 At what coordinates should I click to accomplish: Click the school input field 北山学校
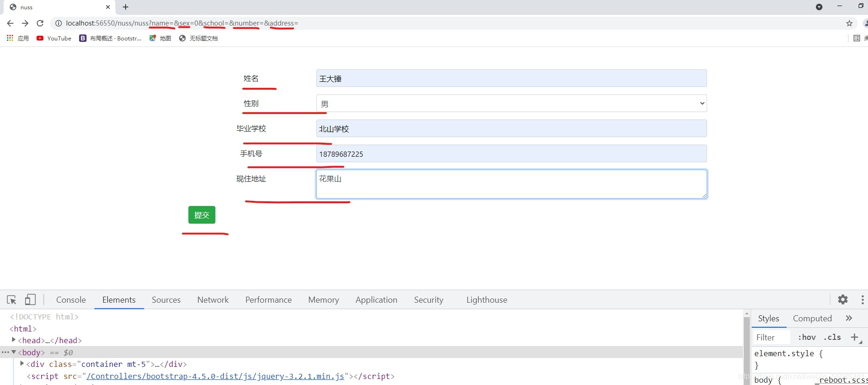pos(511,128)
